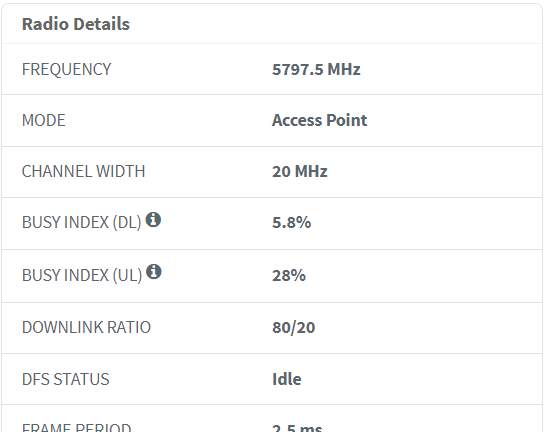Click the FRAME PERIOD label
Image resolution: width=547 pixels, height=432 pixels.
(x=76, y=427)
